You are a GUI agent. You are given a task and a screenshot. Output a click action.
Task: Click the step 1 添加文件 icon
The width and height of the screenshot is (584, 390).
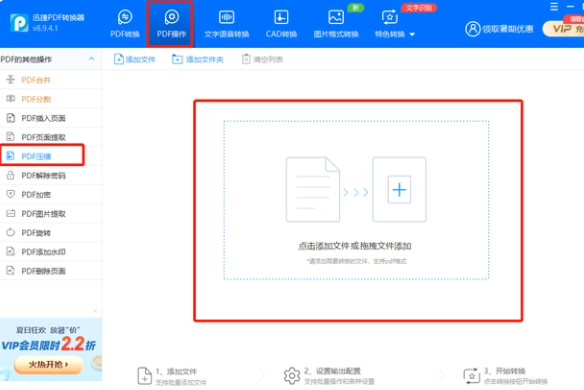[x=145, y=375]
